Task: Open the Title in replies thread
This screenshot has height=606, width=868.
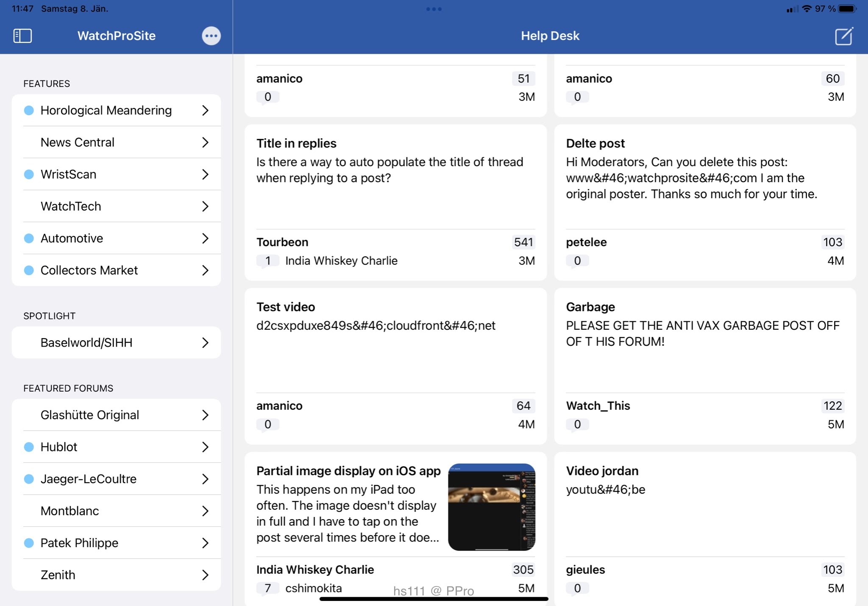Action: (395, 203)
